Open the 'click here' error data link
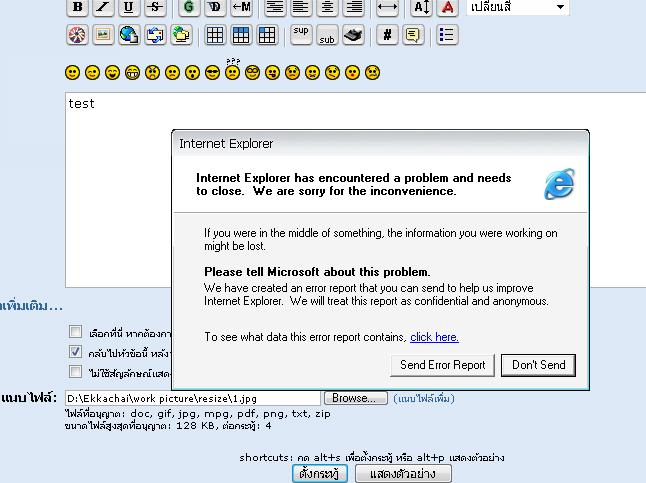Screen dimensions: 646x483 coord(434,337)
